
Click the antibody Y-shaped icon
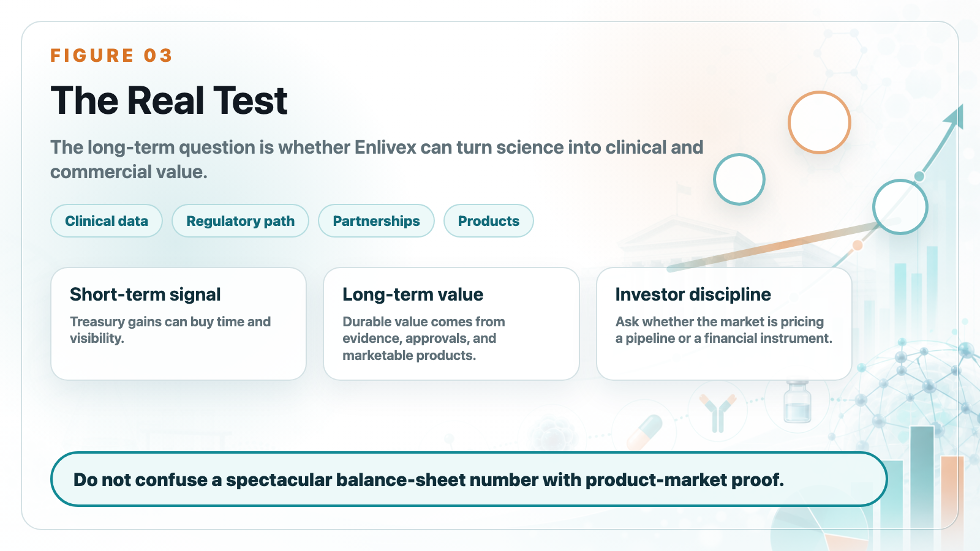pyautogui.click(x=718, y=412)
